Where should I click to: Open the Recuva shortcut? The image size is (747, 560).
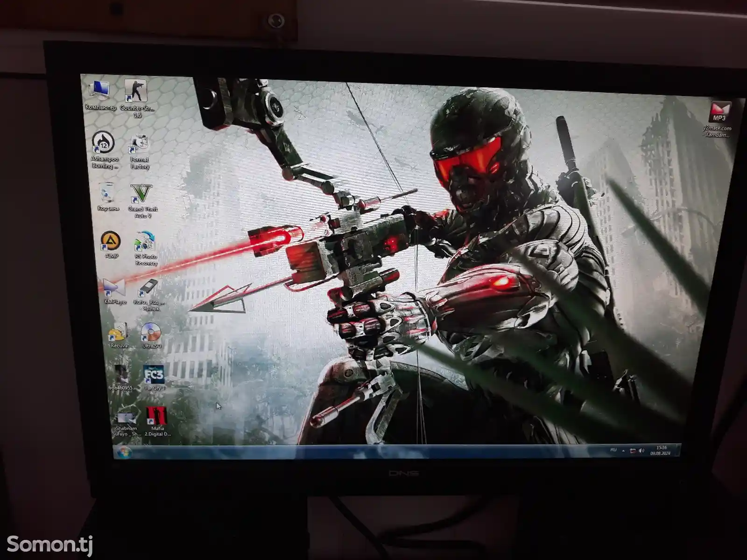(119, 335)
